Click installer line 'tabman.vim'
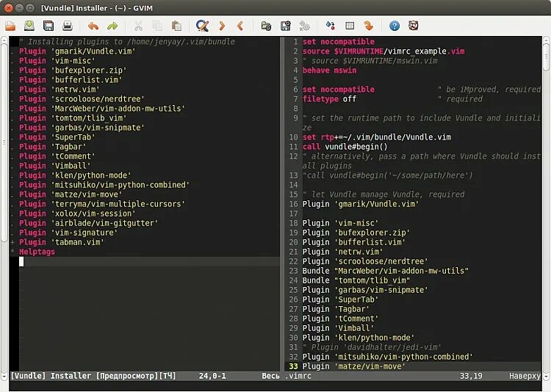The height and width of the screenshot is (392, 551). [x=62, y=242]
